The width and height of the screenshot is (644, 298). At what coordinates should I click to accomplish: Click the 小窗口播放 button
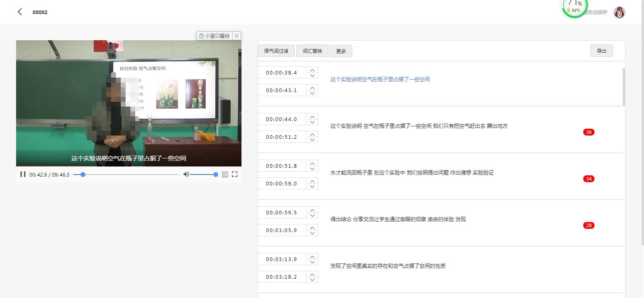pyautogui.click(x=215, y=36)
